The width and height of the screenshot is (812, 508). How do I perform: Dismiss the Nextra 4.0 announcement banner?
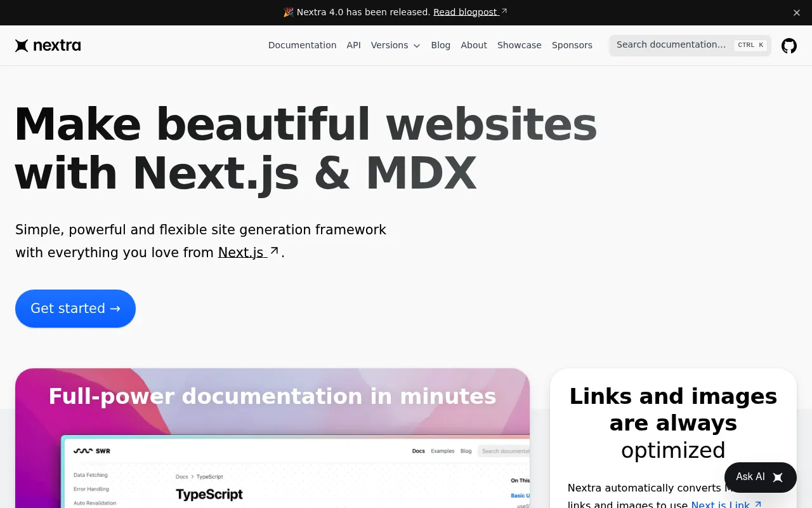[797, 13]
